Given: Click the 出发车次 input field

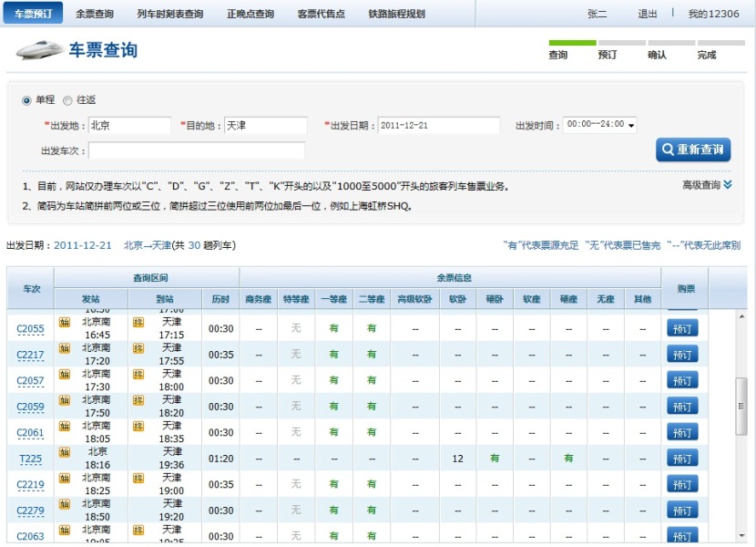Looking at the screenshot, I should [197, 150].
